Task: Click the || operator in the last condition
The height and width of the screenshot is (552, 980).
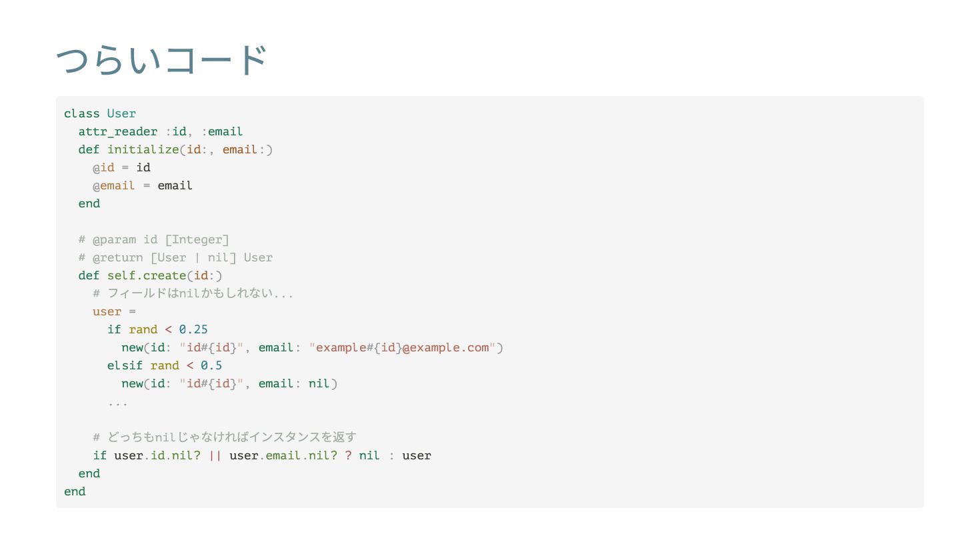Action: 215,455
